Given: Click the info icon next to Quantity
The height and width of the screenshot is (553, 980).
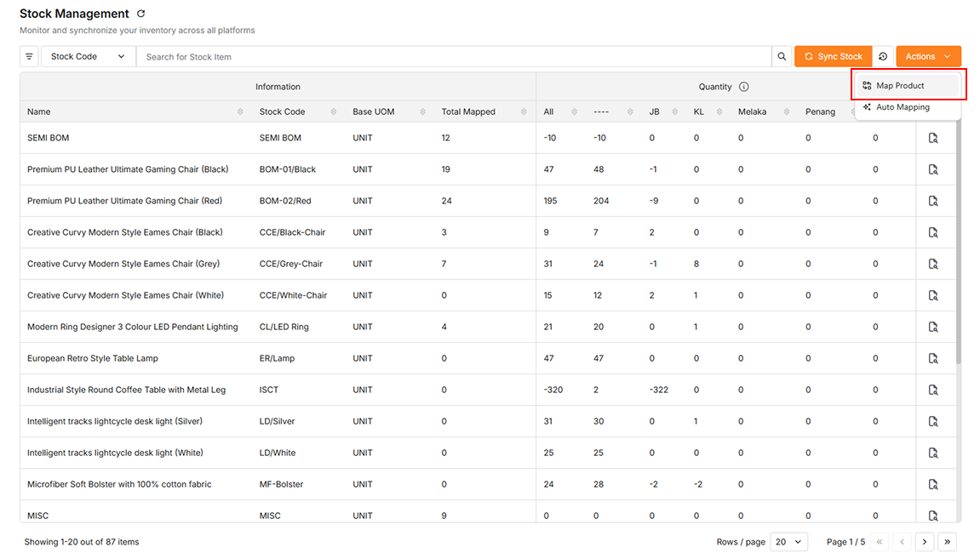Looking at the screenshot, I should tap(744, 87).
